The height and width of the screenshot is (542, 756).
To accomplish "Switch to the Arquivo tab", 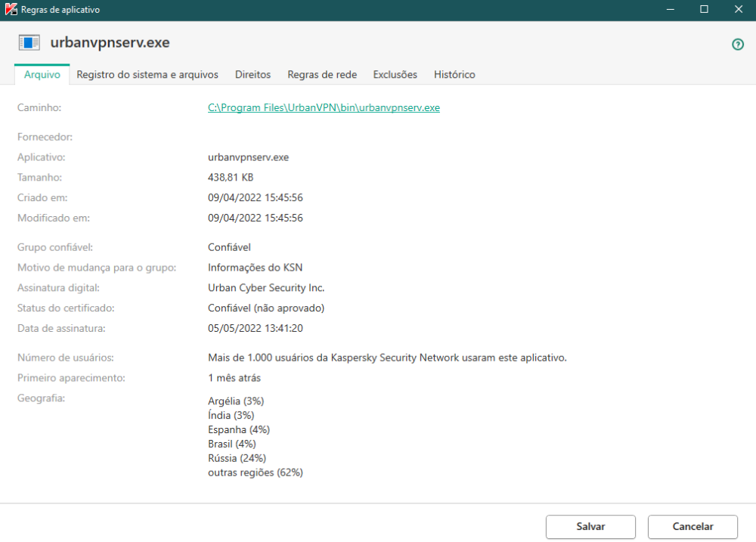I will click(x=42, y=74).
